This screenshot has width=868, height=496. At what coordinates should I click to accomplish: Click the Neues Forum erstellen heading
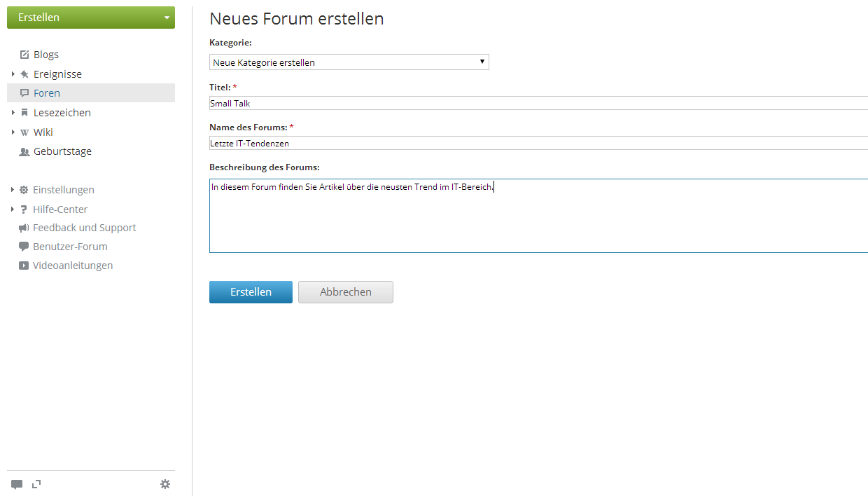pos(297,19)
